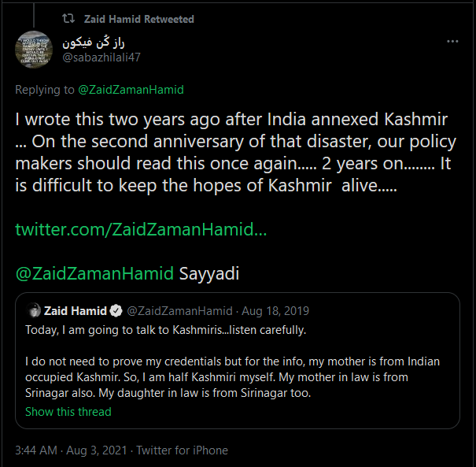
Task: Expand "Show this thread" in quoted tweet
Action: click(x=68, y=412)
